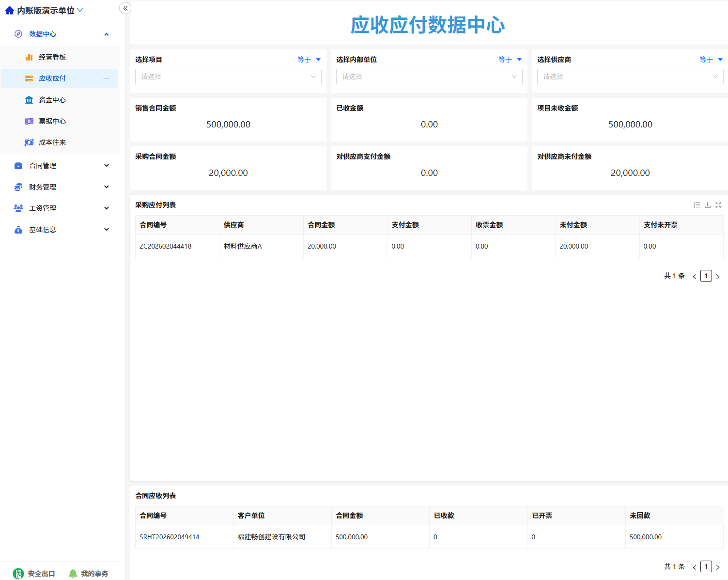Change the 等于 operator for 选择内部单位

click(x=510, y=60)
